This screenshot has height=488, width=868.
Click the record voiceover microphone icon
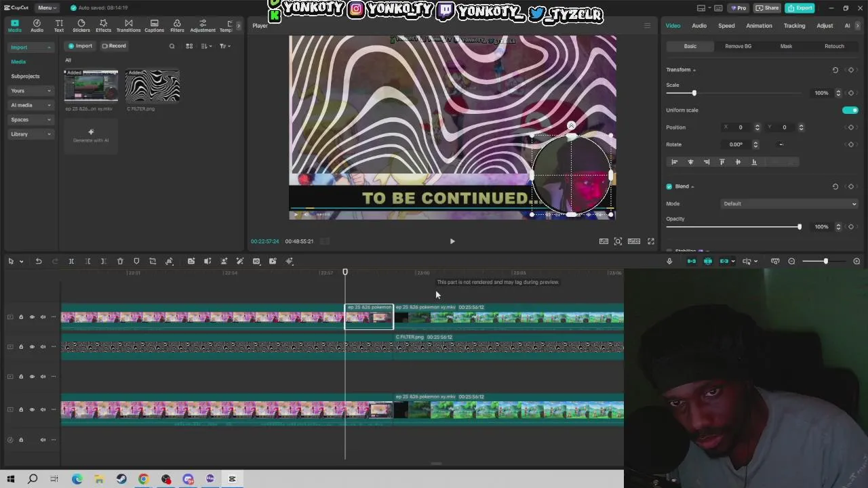click(x=669, y=261)
